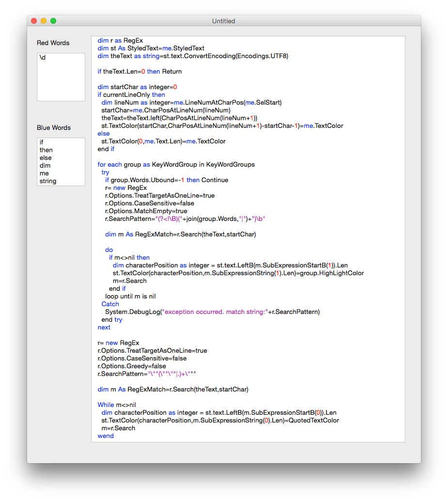Click the "Red Words" label
Viewport: 448px width, 502px height.
[53, 43]
